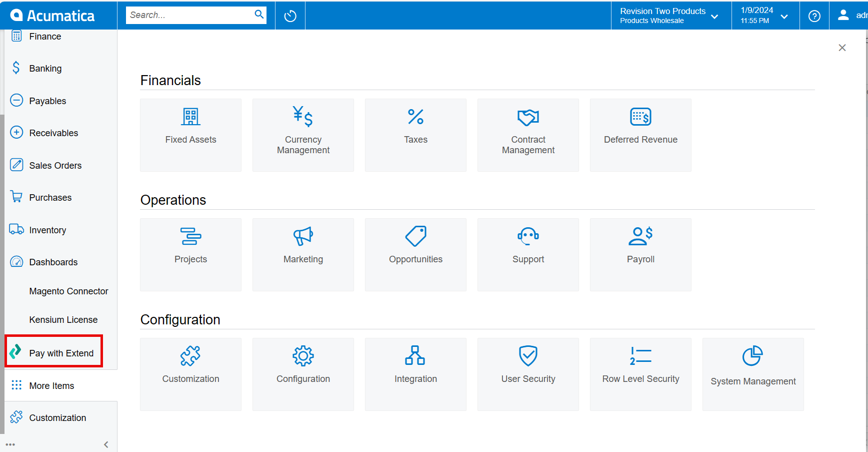Open the Marketing megaphone icon
Viewport: 868px width, 452px height.
[303, 236]
